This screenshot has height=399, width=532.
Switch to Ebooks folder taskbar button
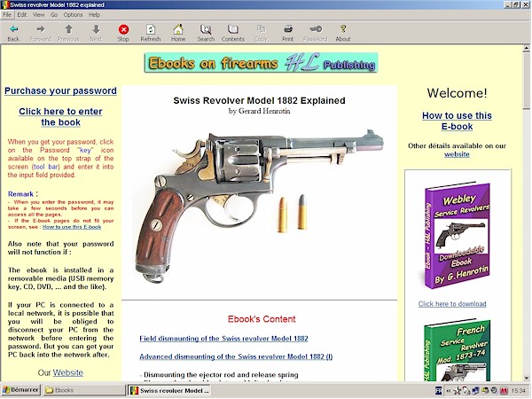(83, 390)
